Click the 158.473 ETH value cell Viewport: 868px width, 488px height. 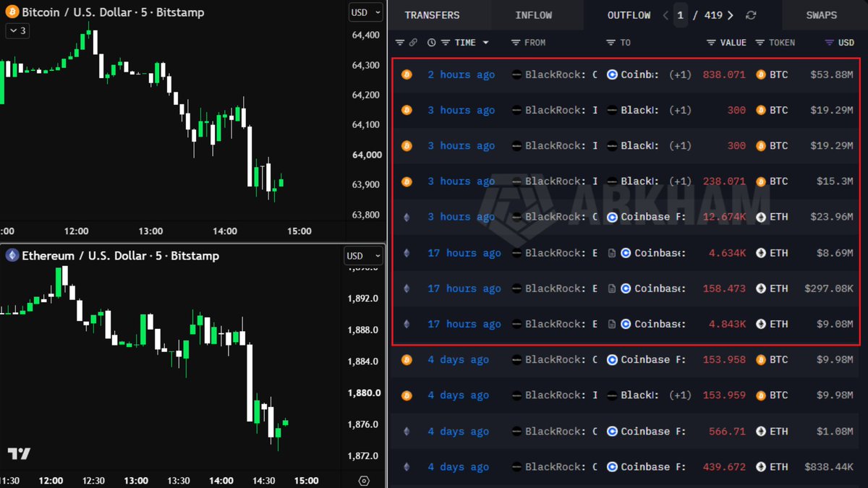point(724,288)
